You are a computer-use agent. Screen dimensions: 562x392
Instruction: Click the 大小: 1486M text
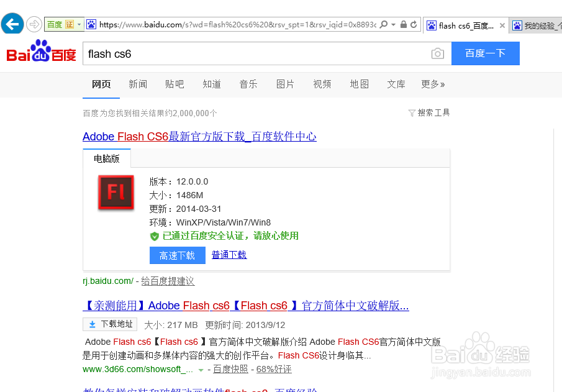point(176,195)
